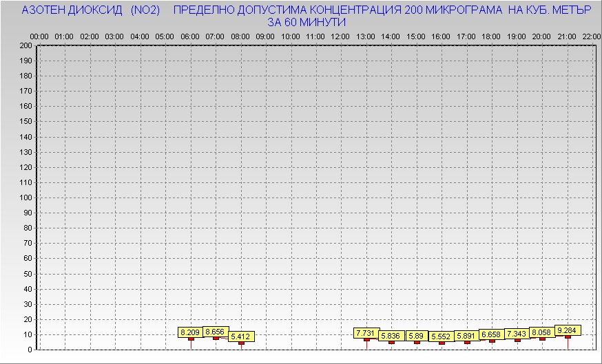Click the 06:00 time axis label
Viewport: 602px width, 364px height.
coord(190,36)
